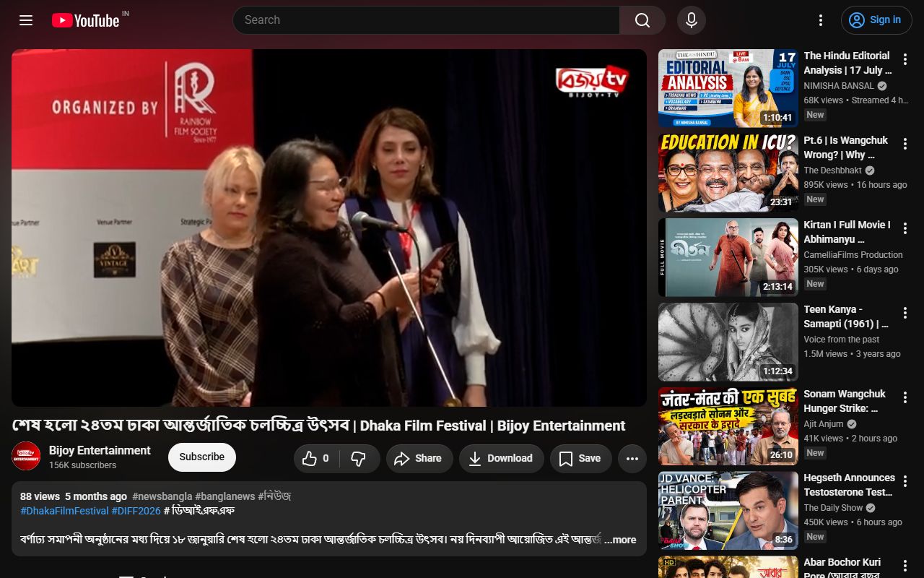This screenshot has height=578, width=924.
Task: Open options menu for Abar Bochor Kuri video
Action: (905, 566)
